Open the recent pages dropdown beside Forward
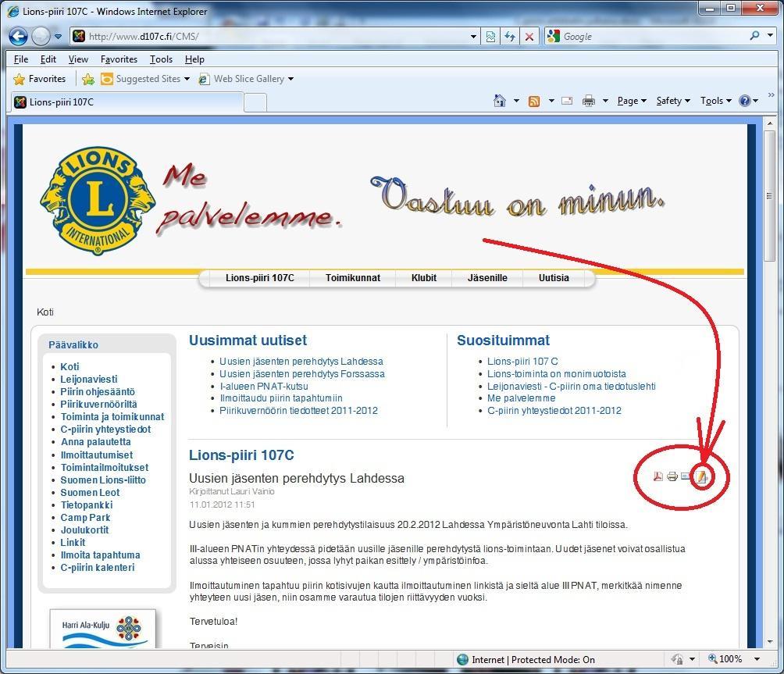Screen dimensions: 784x674 (x=58, y=37)
